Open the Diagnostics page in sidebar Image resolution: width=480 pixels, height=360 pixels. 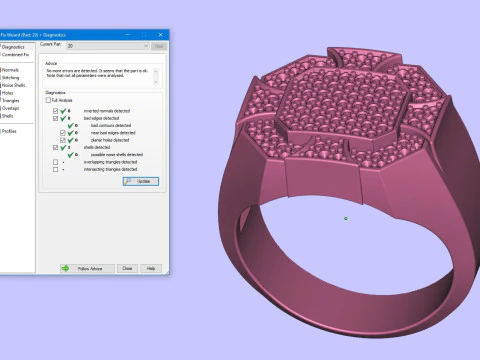(13, 47)
